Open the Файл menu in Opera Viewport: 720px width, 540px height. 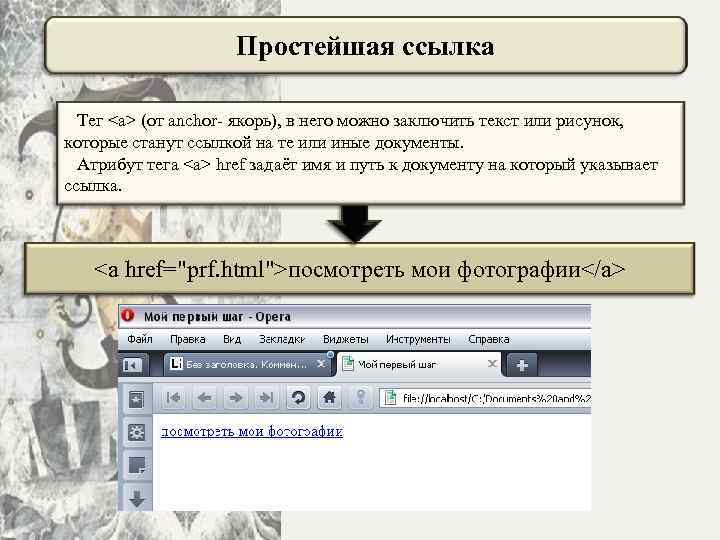140,339
